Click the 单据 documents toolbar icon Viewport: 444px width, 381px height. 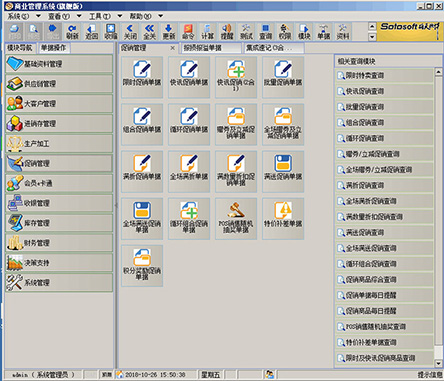[324, 32]
